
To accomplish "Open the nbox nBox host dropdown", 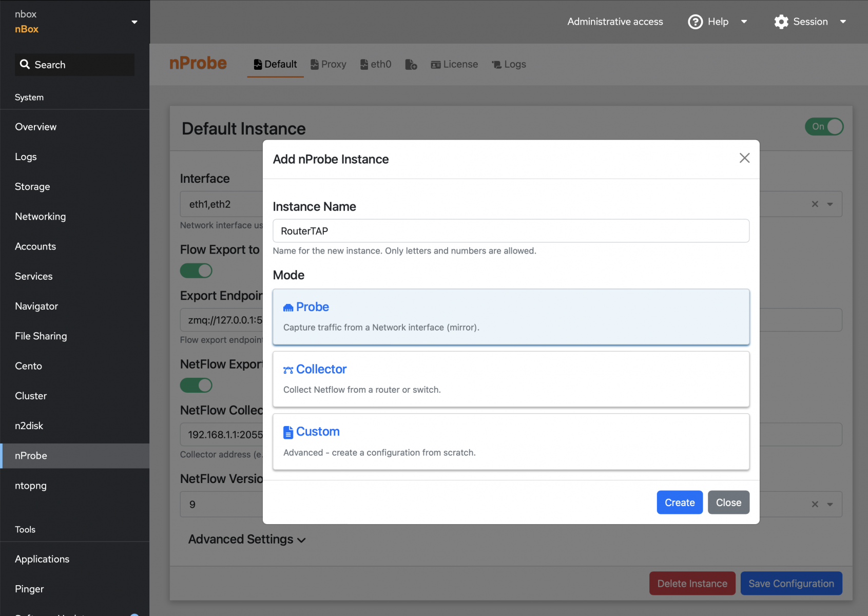I will click(134, 22).
